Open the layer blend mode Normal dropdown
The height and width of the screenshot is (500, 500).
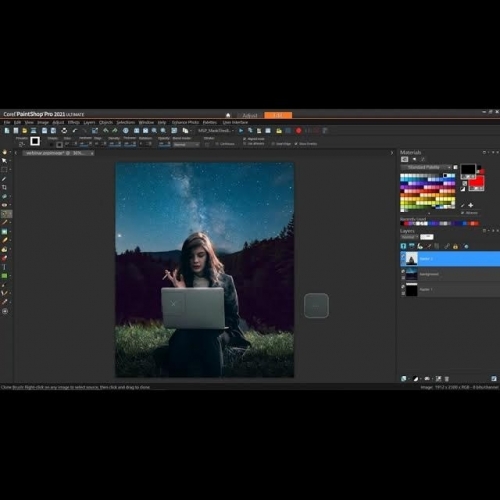click(x=409, y=237)
